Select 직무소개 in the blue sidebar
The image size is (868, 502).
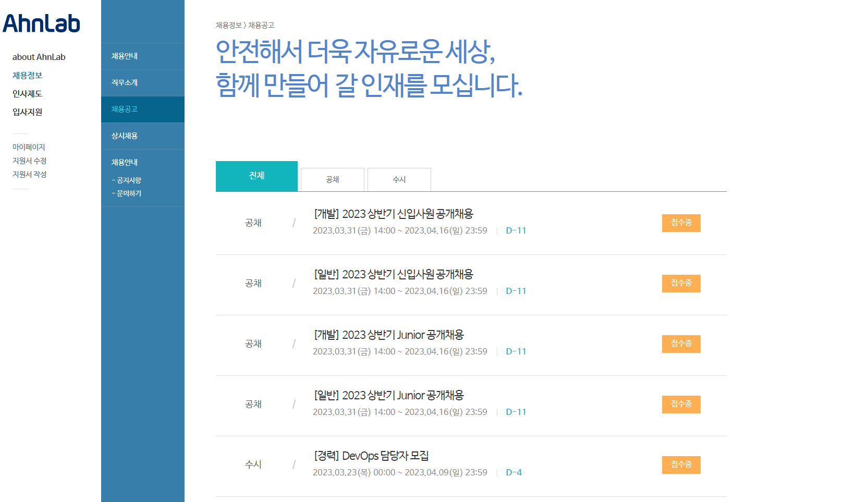125,82
